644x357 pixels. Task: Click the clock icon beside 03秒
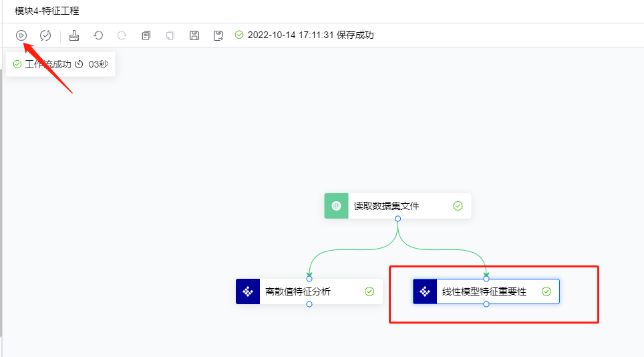click(x=79, y=64)
